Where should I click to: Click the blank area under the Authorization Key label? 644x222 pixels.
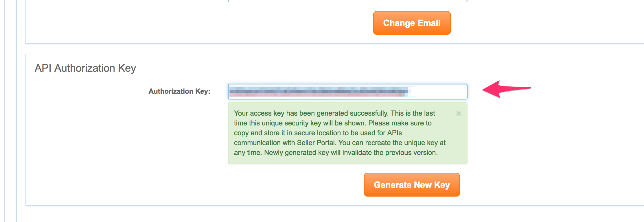[179, 130]
